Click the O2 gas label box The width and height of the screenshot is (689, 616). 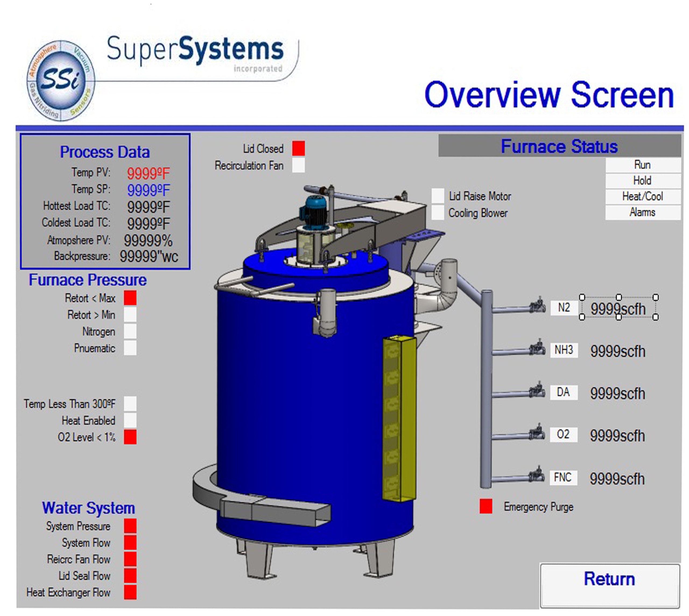[x=564, y=435]
